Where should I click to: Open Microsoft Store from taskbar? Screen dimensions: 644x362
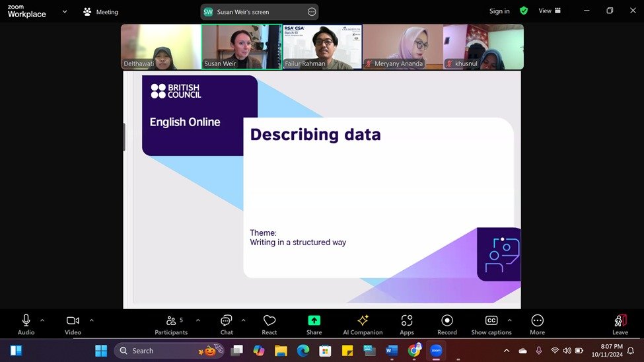(325, 351)
